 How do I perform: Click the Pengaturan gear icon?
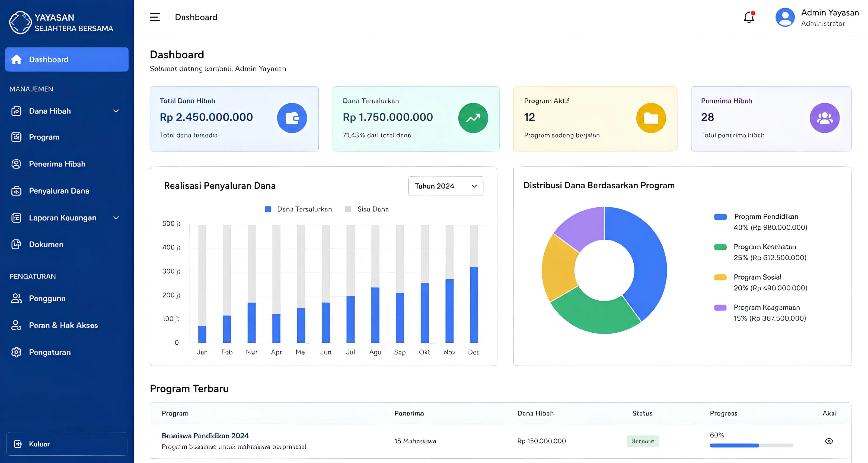[x=16, y=352]
